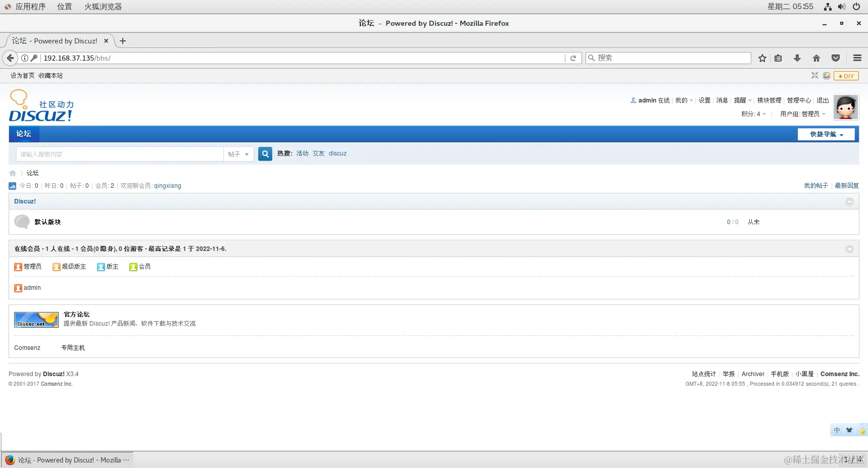Reload the page with the refresh icon

pyautogui.click(x=573, y=58)
